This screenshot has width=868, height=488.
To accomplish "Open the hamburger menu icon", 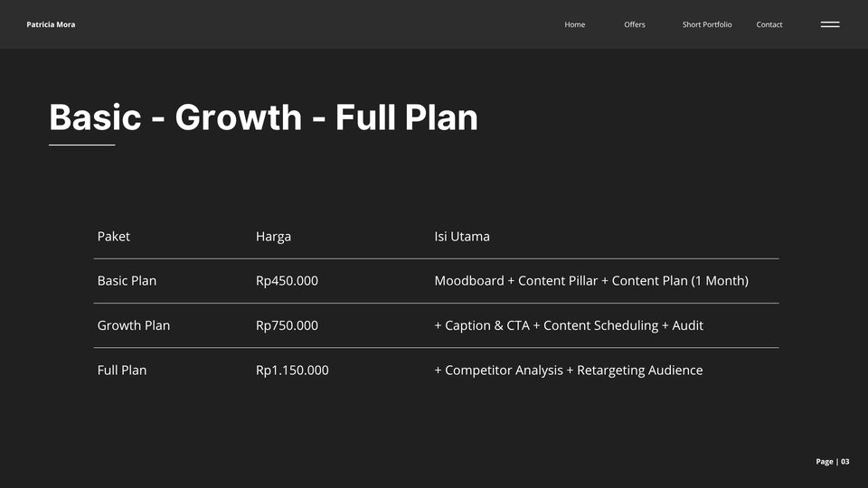I will coord(830,24).
